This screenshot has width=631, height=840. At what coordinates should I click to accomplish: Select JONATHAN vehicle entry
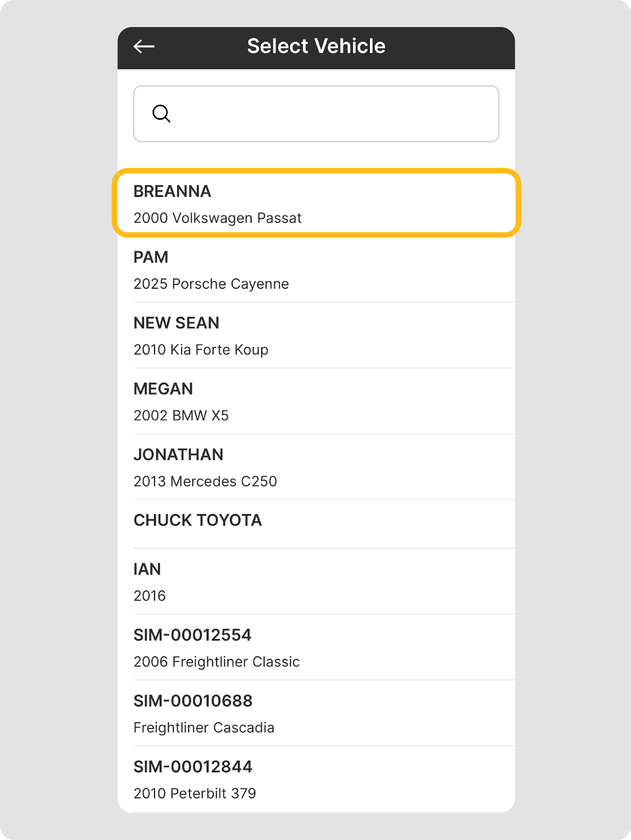click(x=179, y=455)
